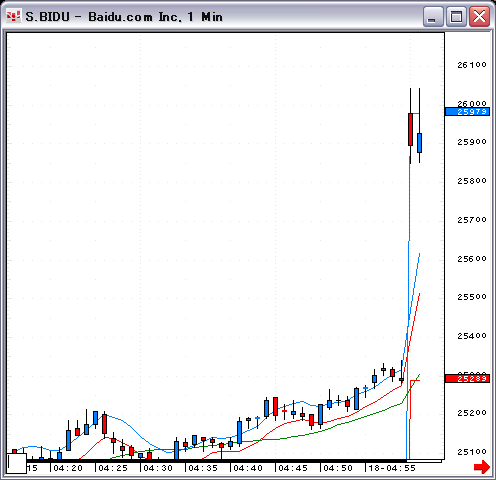
Task: Click the 04:25 time axis label
Action: point(113,468)
